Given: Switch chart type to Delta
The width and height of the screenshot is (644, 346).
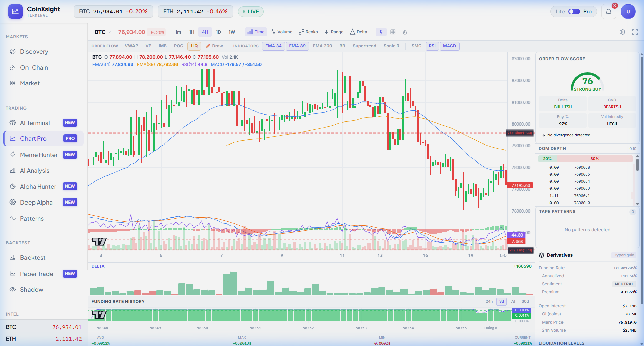Looking at the screenshot, I should pos(359,32).
